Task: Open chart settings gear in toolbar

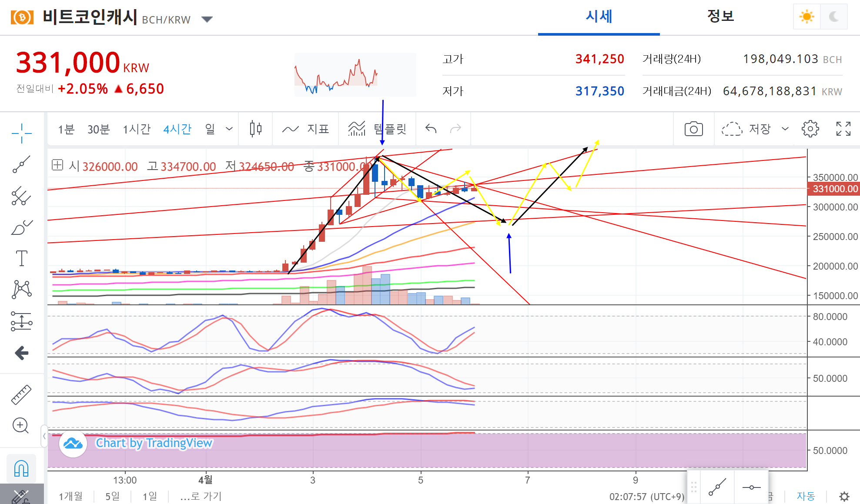Action: [x=810, y=129]
